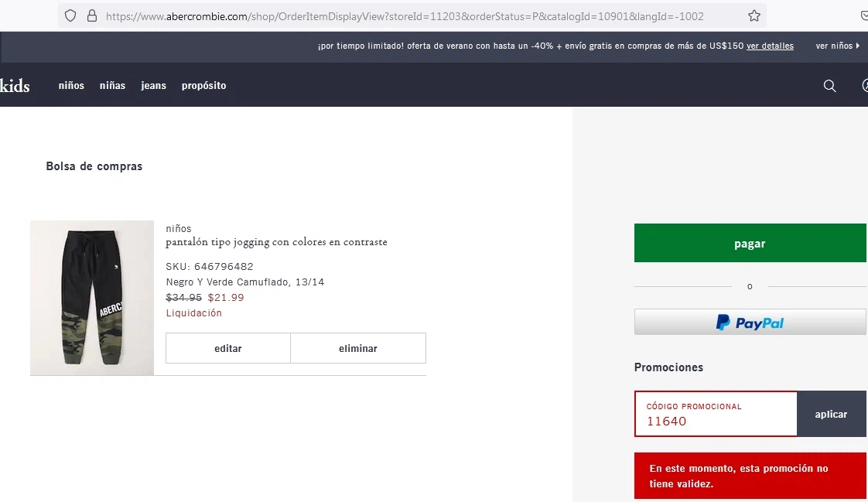Image resolution: width=868 pixels, height=502 pixels.
Task: Pay with the PayPal button
Action: (750, 322)
